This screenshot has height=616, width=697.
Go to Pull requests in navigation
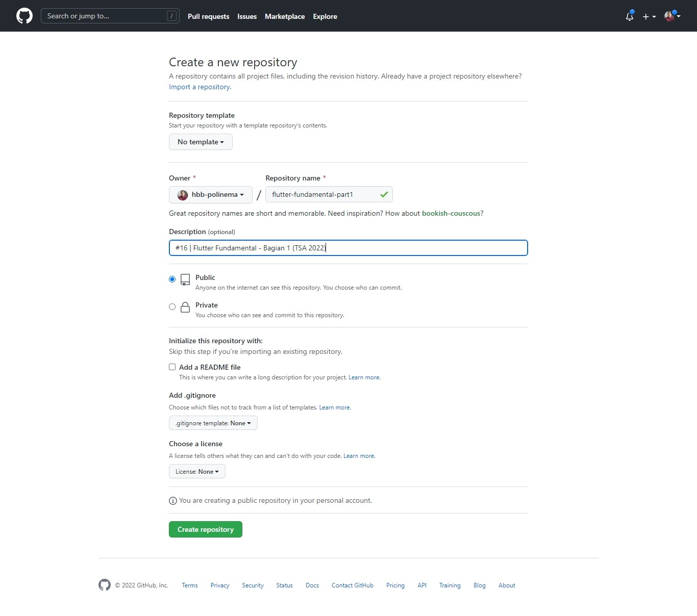pos(208,16)
